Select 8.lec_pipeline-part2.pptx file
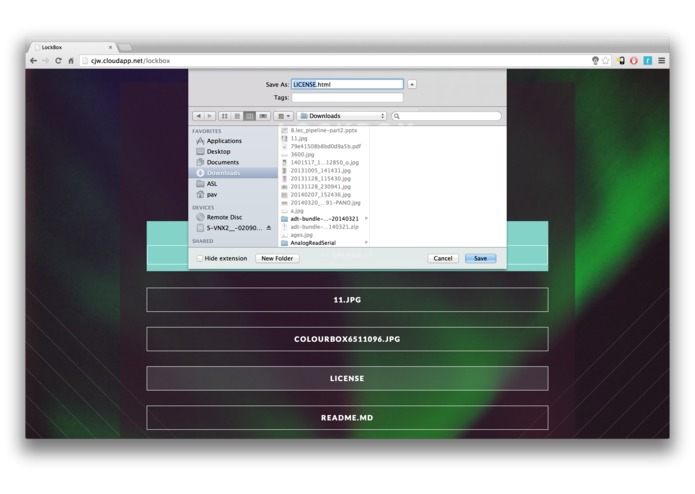The height and width of the screenshot is (494, 695). tap(324, 130)
